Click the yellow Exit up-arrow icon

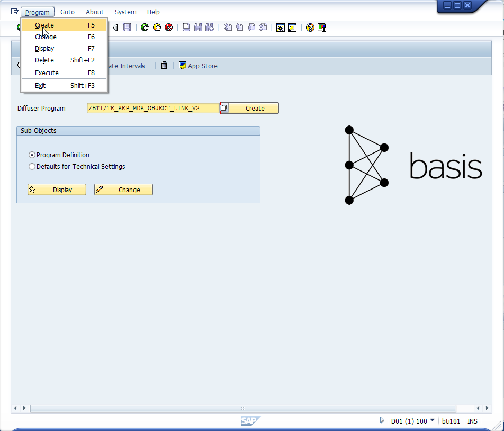pos(157,28)
